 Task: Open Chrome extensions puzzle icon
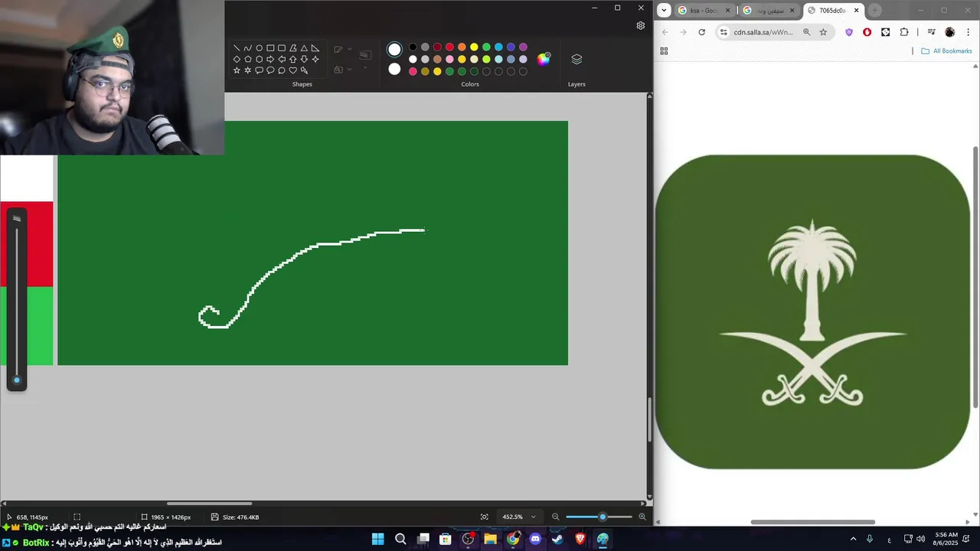pos(904,32)
